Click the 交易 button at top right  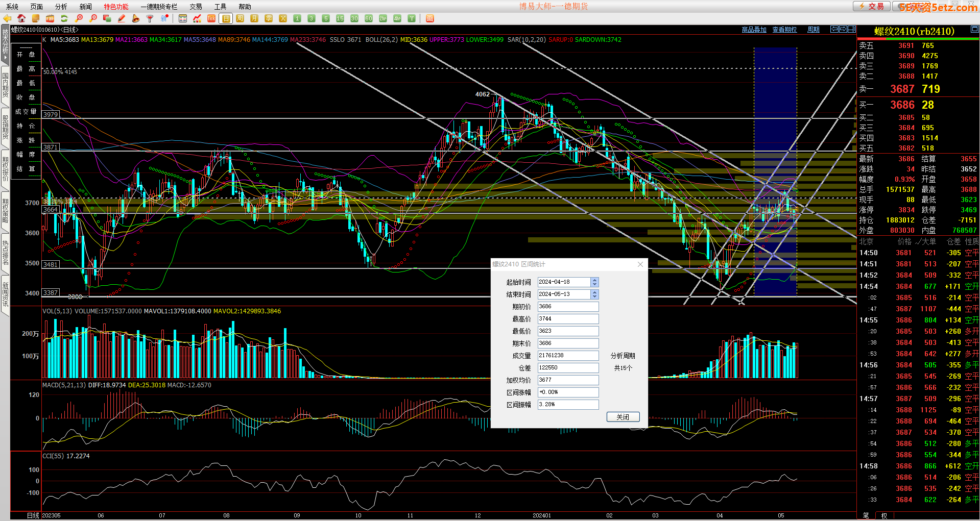point(872,6)
